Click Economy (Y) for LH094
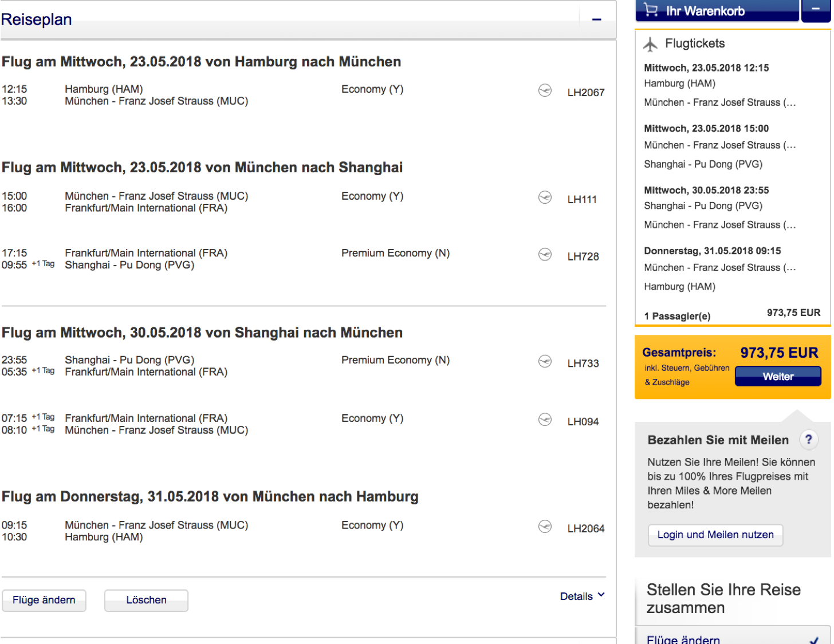Screen dimensions: 834x644 (372, 418)
